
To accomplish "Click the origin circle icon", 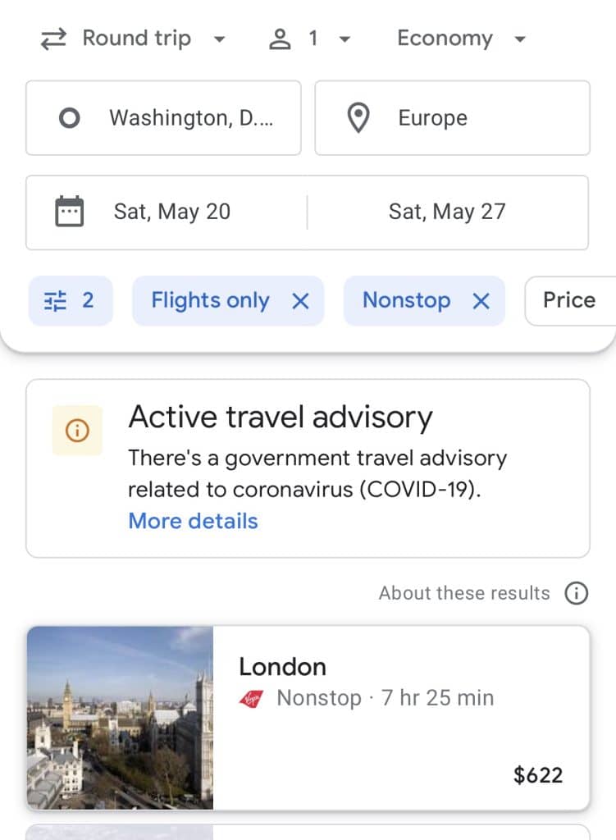I will point(70,118).
